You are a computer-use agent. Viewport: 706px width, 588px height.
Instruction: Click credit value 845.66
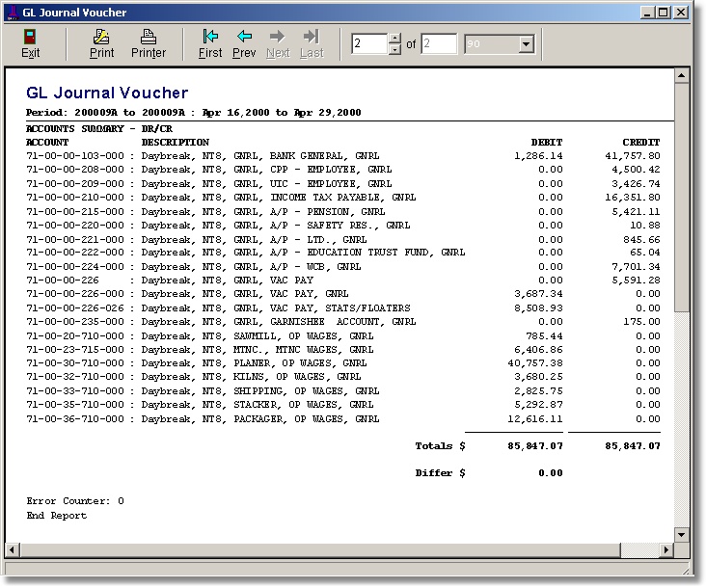pos(641,239)
